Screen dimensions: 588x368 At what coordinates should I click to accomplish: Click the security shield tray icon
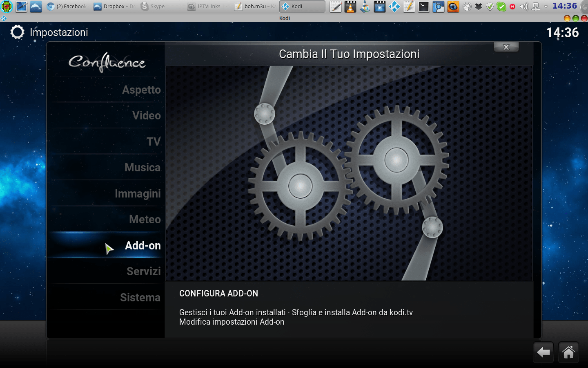pyautogui.click(x=490, y=7)
